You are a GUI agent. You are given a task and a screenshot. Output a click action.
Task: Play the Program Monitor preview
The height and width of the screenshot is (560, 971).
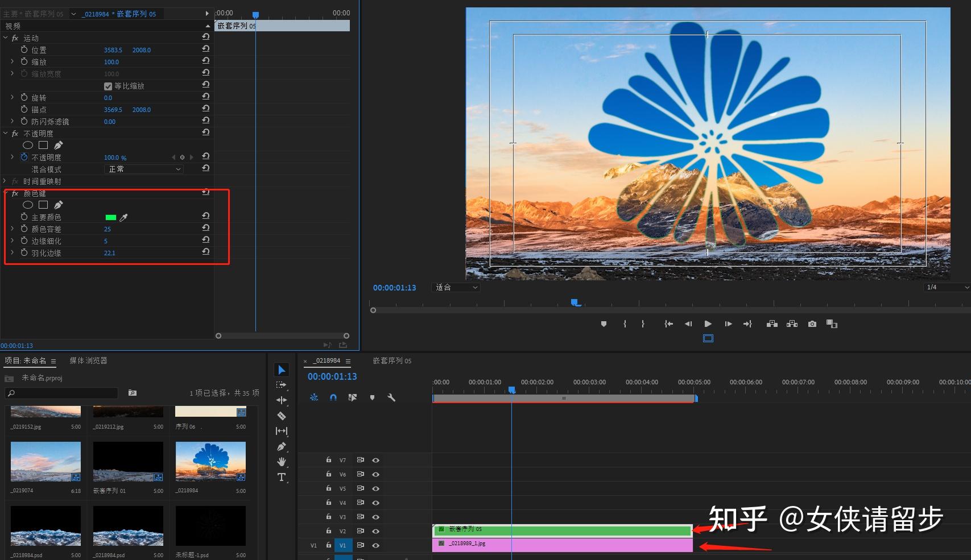coord(708,324)
